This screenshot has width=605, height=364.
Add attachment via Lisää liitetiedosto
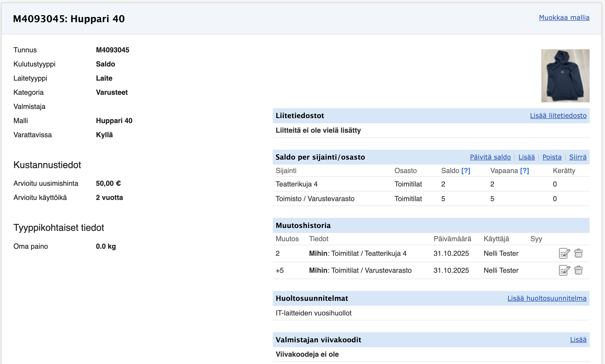pos(558,116)
